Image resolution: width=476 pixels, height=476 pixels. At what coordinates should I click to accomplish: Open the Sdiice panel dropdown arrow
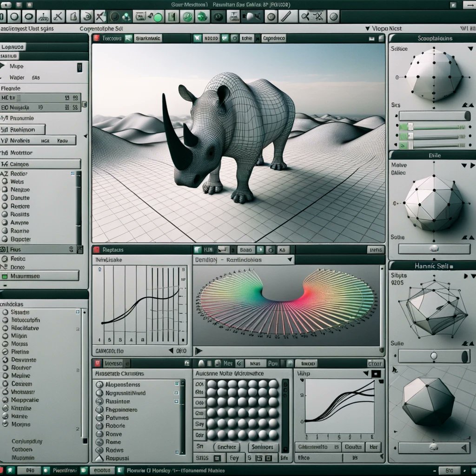(x=470, y=48)
